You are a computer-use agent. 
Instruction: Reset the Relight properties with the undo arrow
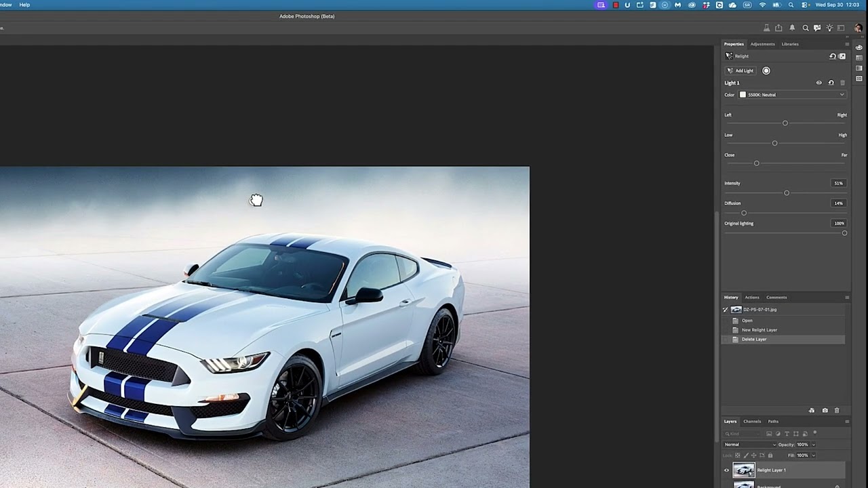click(832, 56)
